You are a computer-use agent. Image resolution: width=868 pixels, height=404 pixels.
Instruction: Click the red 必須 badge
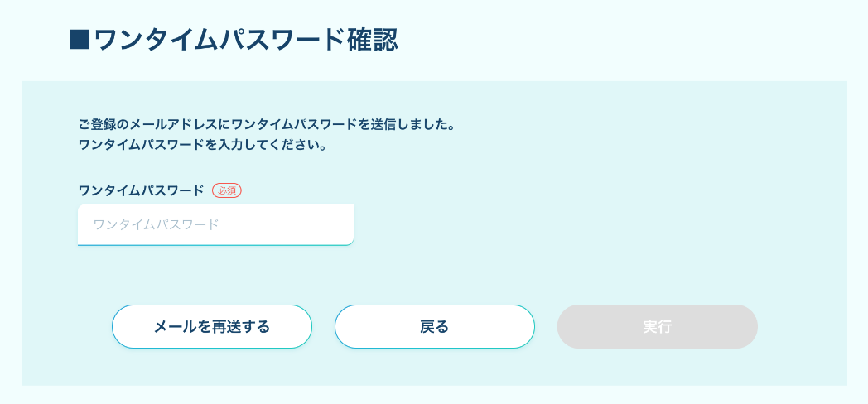[226, 190]
